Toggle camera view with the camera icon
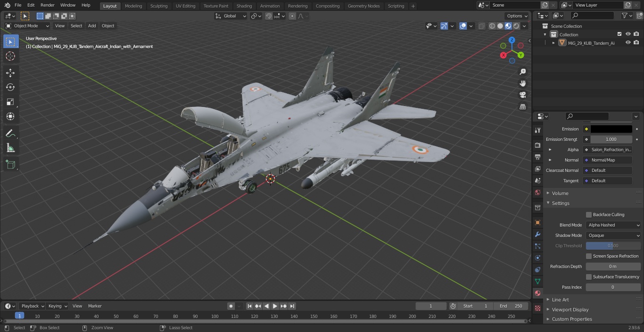This screenshot has height=332, width=644. pyautogui.click(x=522, y=95)
